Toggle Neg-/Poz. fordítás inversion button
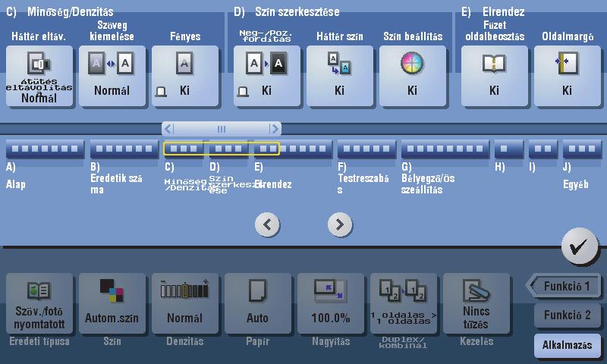This screenshot has height=364, width=607. click(x=267, y=76)
